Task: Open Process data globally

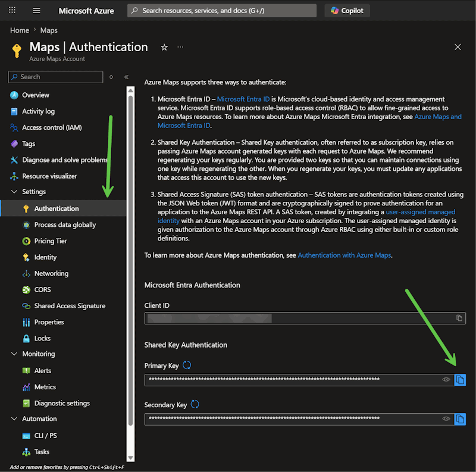Action: [65, 225]
